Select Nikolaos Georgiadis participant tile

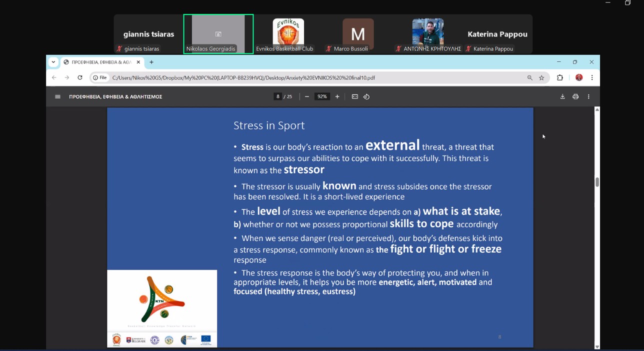click(x=218, y=33)
